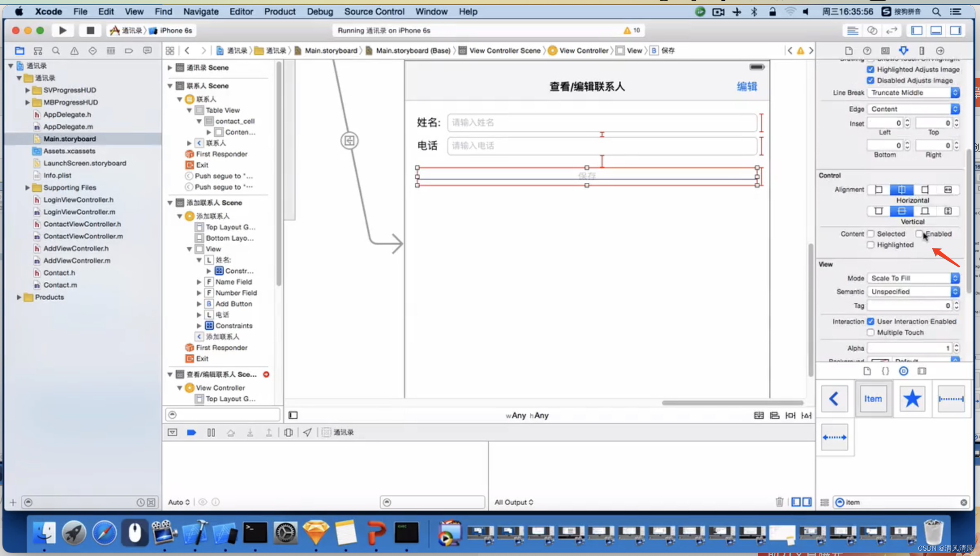Open the Size inspector ruler icon
The width and height of the screenshot is (980, 556).
coord(922,51)
